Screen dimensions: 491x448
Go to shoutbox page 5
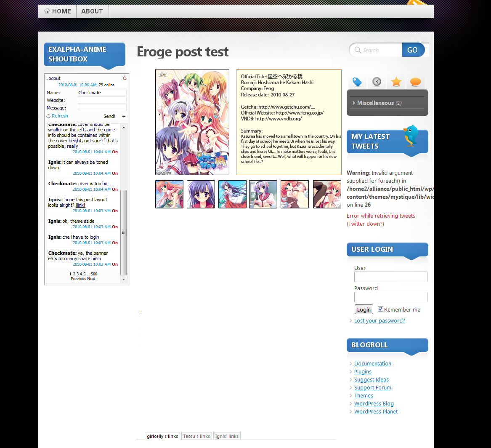[84, 274]
